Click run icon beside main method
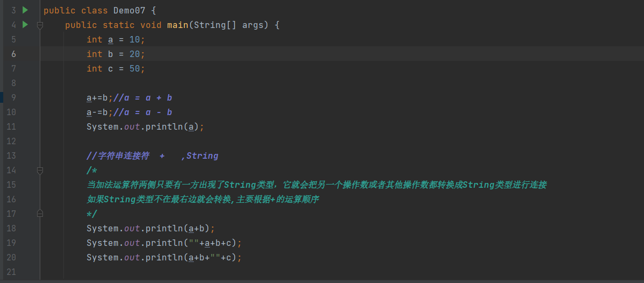Screen dimensions: 644x283 (x=25, y=25)
